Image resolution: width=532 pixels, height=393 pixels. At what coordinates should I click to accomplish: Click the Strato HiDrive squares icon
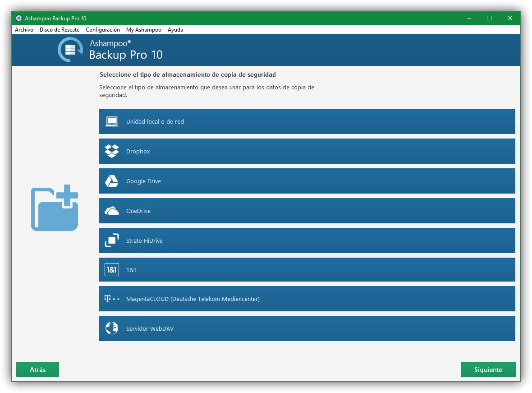pos(112,240)
